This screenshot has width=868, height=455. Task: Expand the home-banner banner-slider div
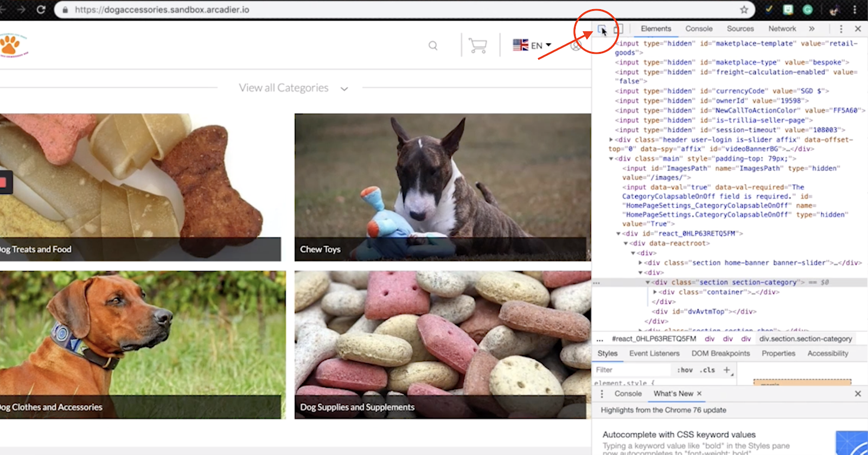[640, 263]
